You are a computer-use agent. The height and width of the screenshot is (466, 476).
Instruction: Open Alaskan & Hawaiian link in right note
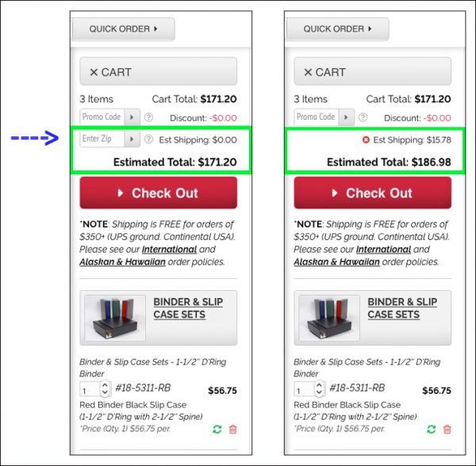pyautogui.click(x=336, y=262)
